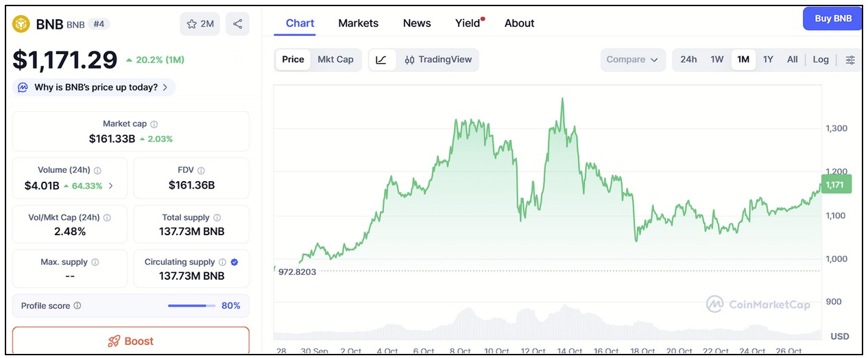
Task: Click the Buy BNB button
Action: pyautogui.click(x=832, y=19)
